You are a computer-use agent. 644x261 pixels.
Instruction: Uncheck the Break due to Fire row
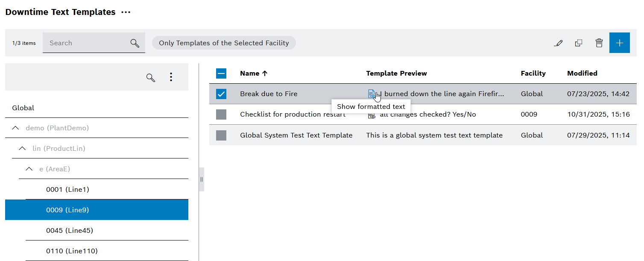(x=221, y=94)
